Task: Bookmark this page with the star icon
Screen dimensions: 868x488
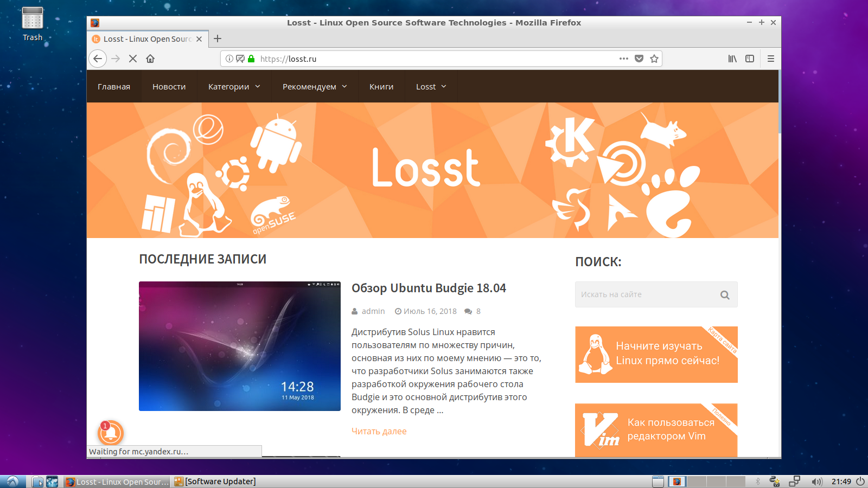Action: [654, 59]
